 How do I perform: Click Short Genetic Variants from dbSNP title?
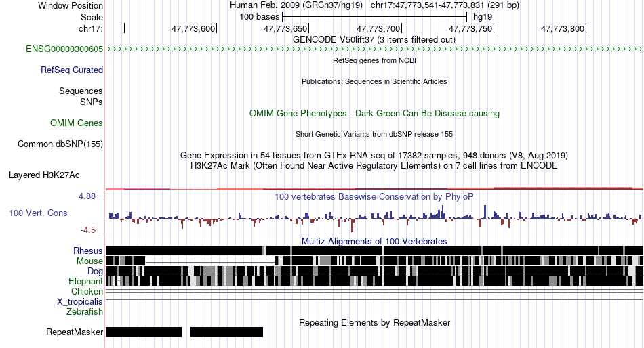point(374,134)
